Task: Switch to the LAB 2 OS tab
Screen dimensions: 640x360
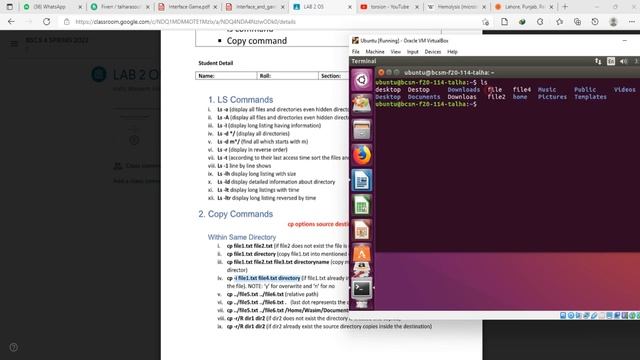Action: (322, 7)
